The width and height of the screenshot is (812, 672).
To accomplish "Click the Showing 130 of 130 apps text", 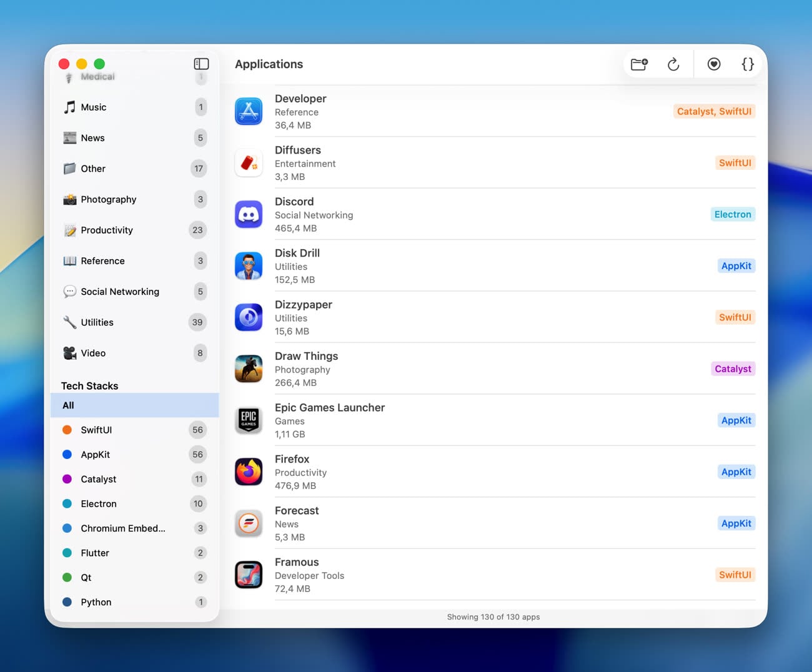I will pyautogui.click(x=493, y=616).
